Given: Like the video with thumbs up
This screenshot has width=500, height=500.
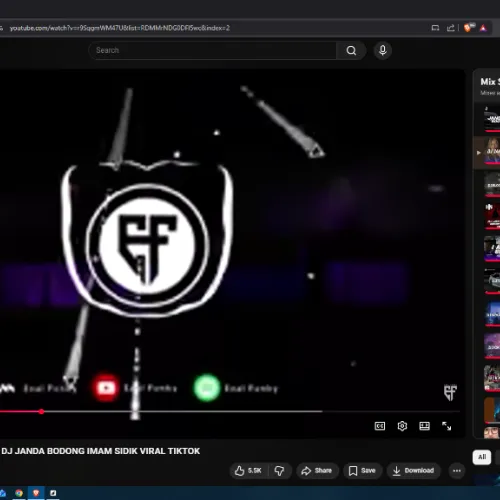Looking at the screenshot, I should (x=248, y=471).
